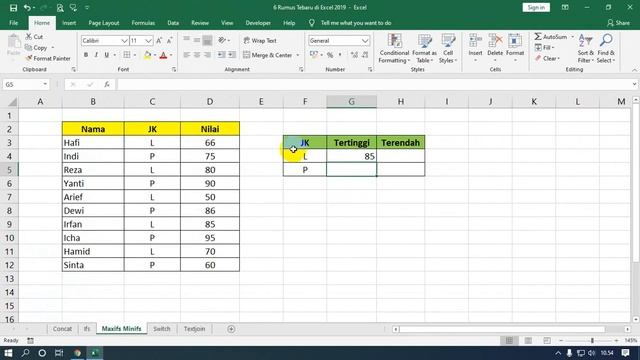Open Windows taskbar search

(25, 353)
